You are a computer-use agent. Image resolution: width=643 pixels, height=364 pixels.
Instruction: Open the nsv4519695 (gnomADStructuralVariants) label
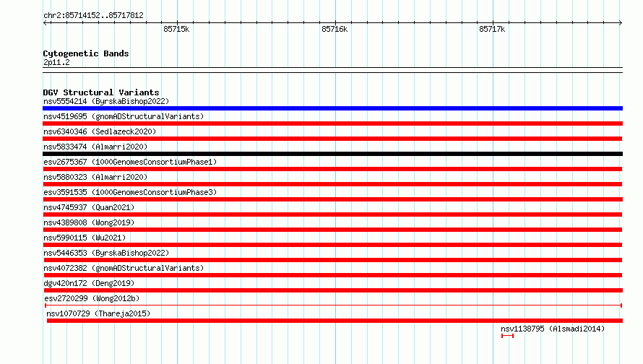(124, 116)
